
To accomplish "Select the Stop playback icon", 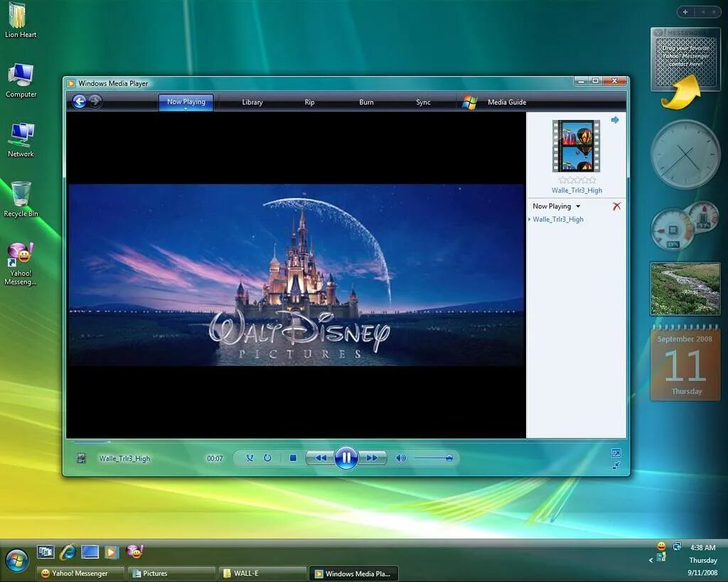I will 292,458.
